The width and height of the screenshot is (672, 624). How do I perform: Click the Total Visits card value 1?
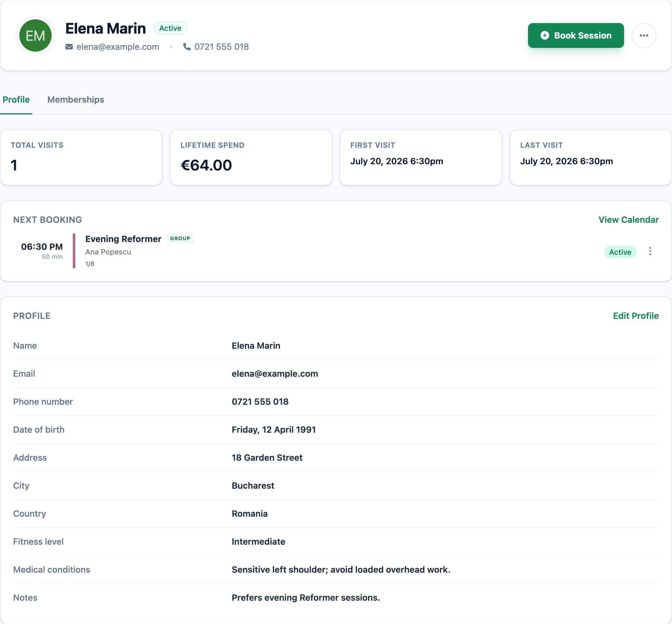coord(14,165)
